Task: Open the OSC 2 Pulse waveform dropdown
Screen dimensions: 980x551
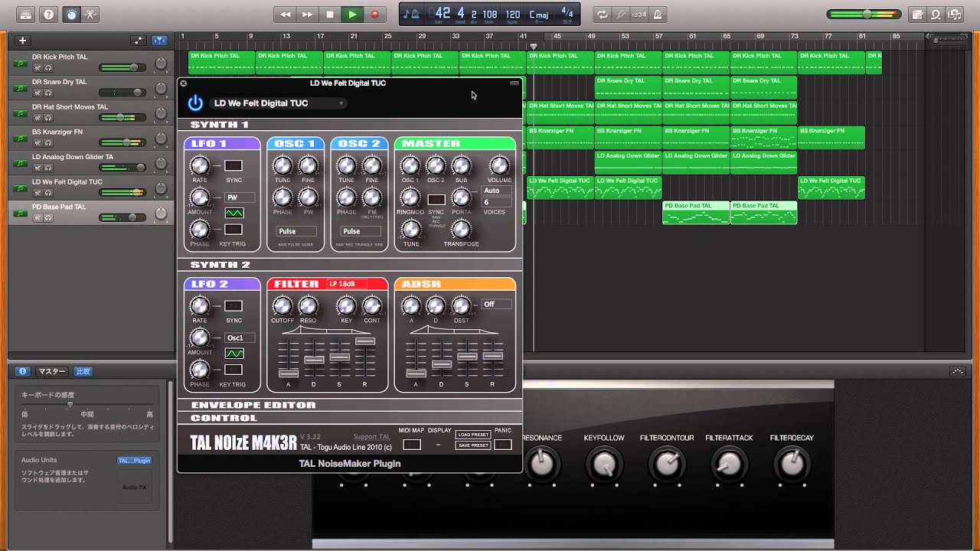Action: 360,231
